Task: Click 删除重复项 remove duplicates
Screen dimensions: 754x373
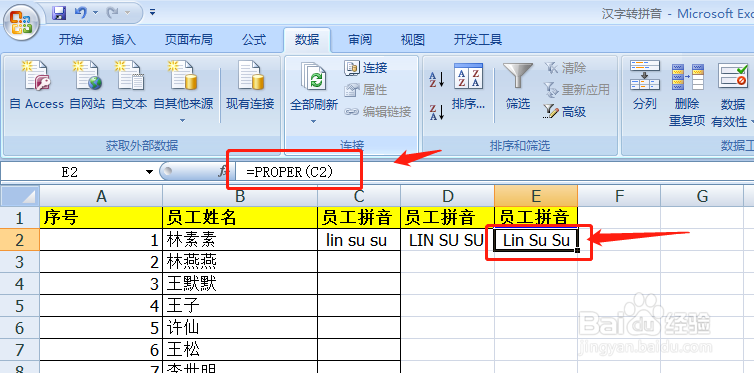Action: coord(687,94)
